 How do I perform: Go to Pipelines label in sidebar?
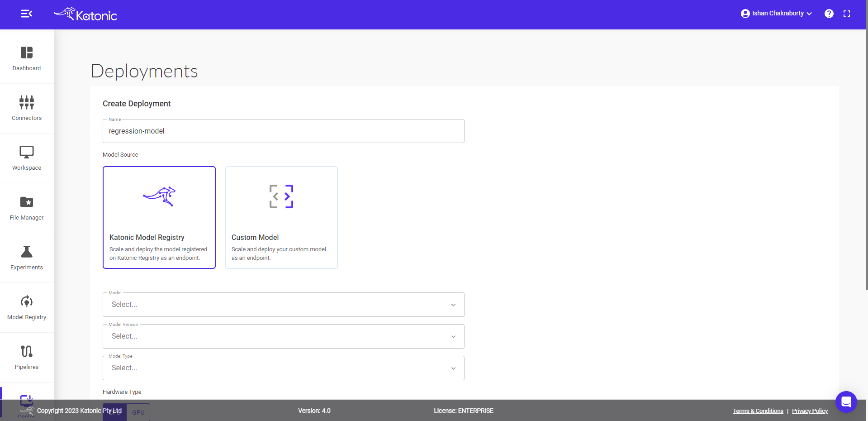pos(27,367)
